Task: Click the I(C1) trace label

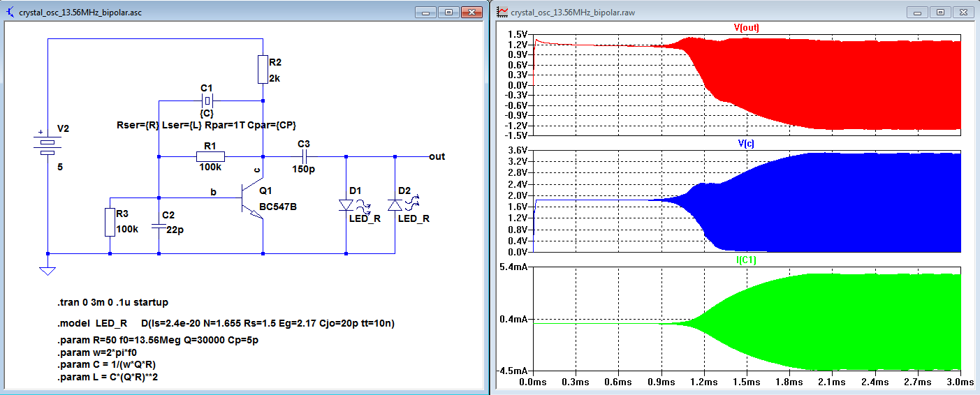Action: point(745,260)
